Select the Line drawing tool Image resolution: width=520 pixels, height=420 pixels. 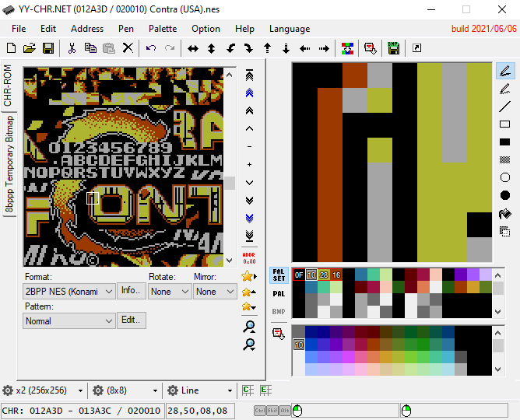tap(505, 107)
